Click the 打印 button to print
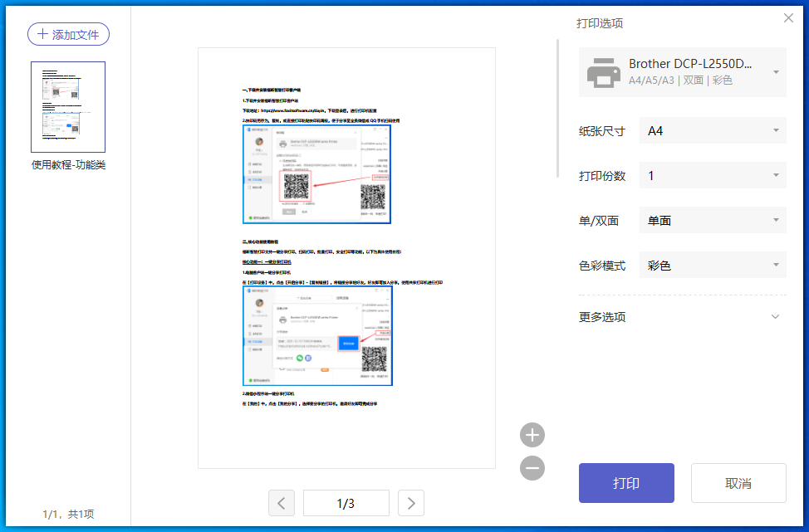This screenshot has height=532, width=809. tap(626, 483)
